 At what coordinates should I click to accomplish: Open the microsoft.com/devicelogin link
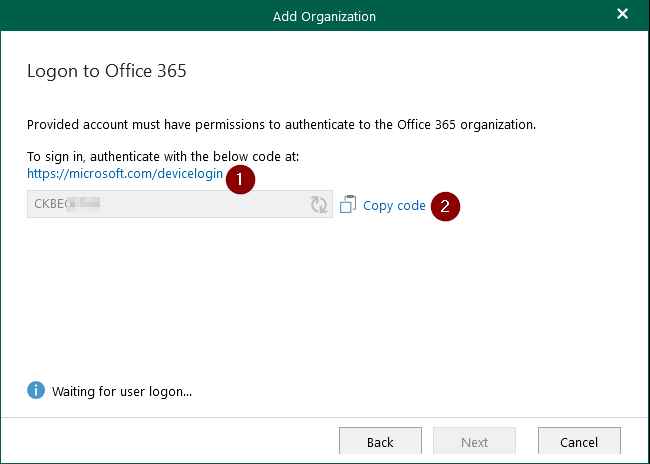(x=125, y=174)
